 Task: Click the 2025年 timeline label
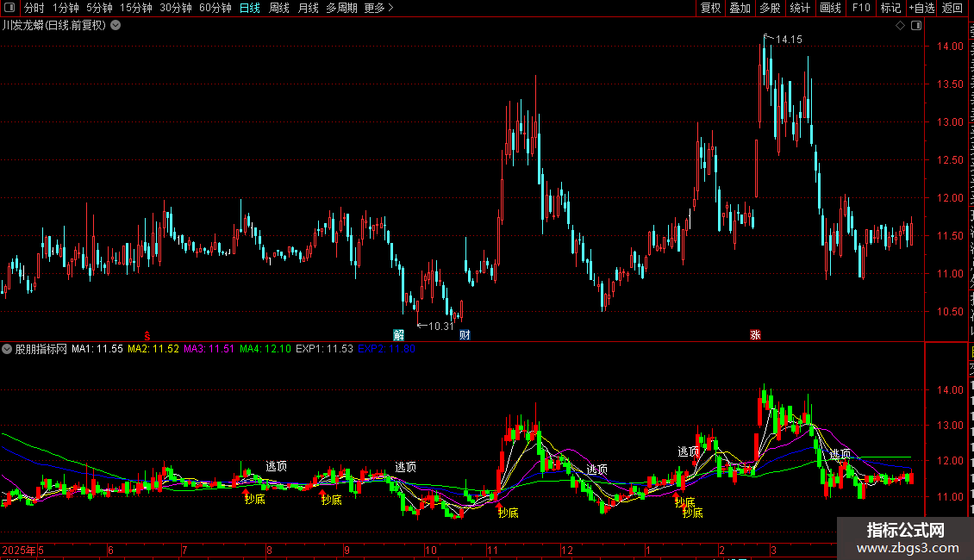pos(19,550)
